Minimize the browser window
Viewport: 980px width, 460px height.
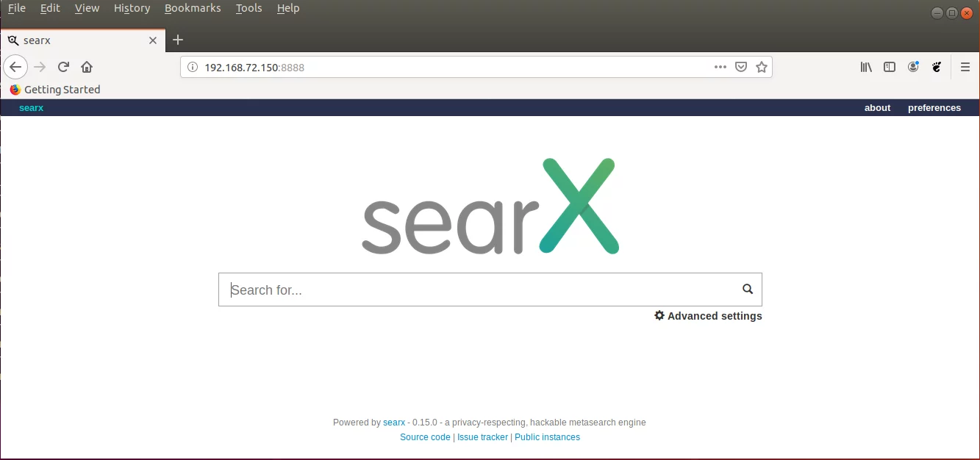937,12
